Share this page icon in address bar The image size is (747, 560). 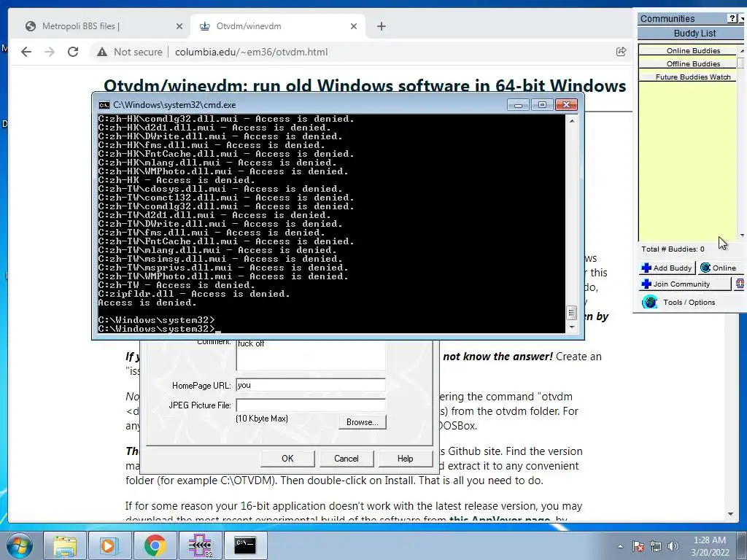621,52
